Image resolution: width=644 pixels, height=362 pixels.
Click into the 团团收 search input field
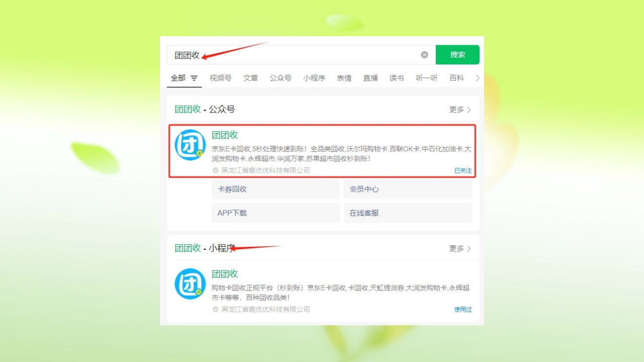tap(301, 55)
